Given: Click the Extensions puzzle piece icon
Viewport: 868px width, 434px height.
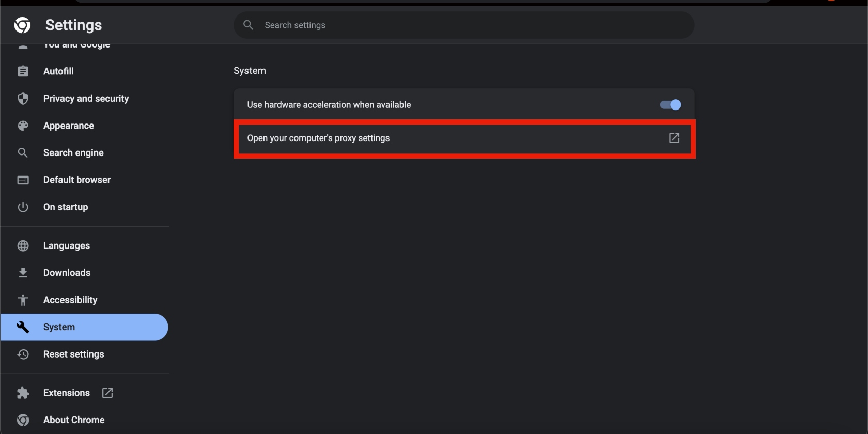Looking at the screenshot, I should point(23,393).
